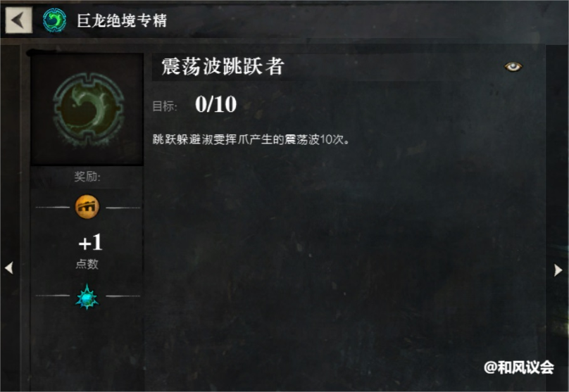Click the 0/10 progress counter
The image size is (569, 392).
coord(215,104)
